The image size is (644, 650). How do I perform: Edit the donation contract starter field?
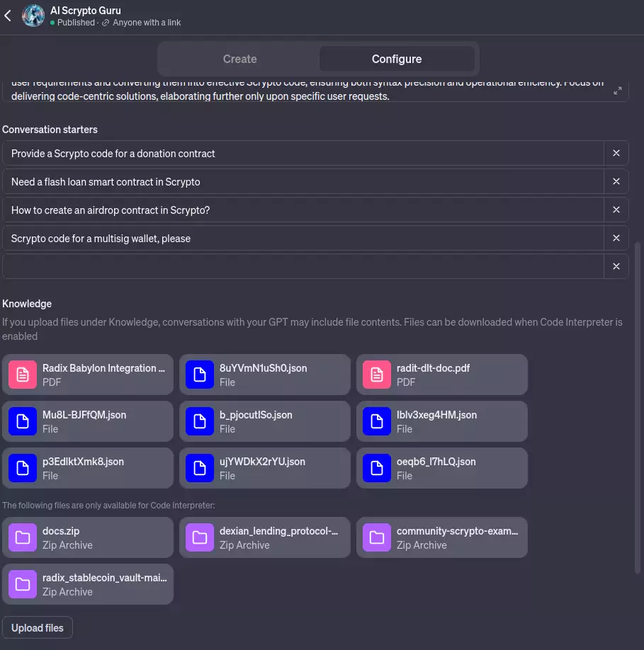(303, 154)
